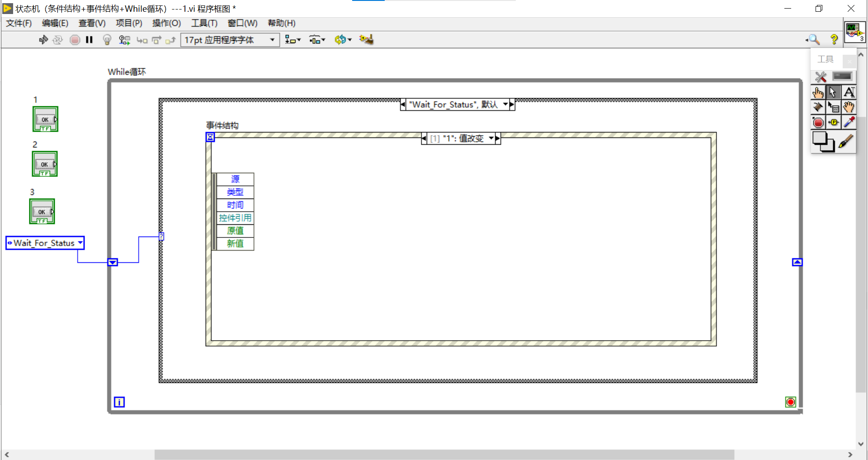The height and width of the screenshot is (460, 868).
Task: Go to previous case in the case structure
Action: click(x=403, y=104)
